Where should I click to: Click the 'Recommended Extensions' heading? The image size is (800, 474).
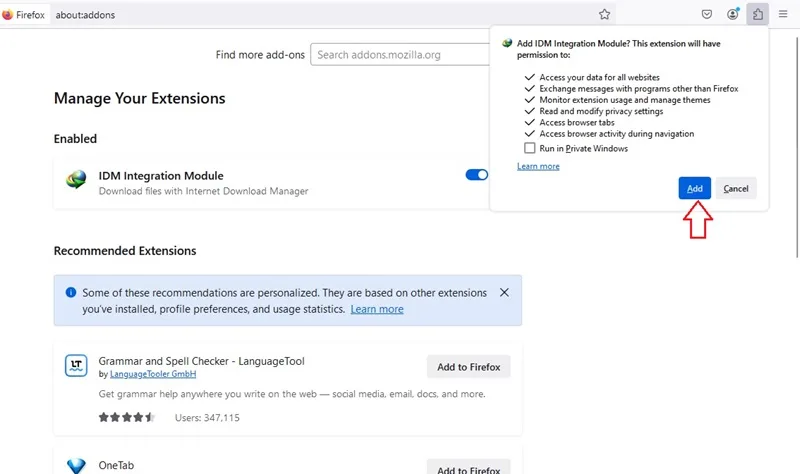click(x=125, y=251)
